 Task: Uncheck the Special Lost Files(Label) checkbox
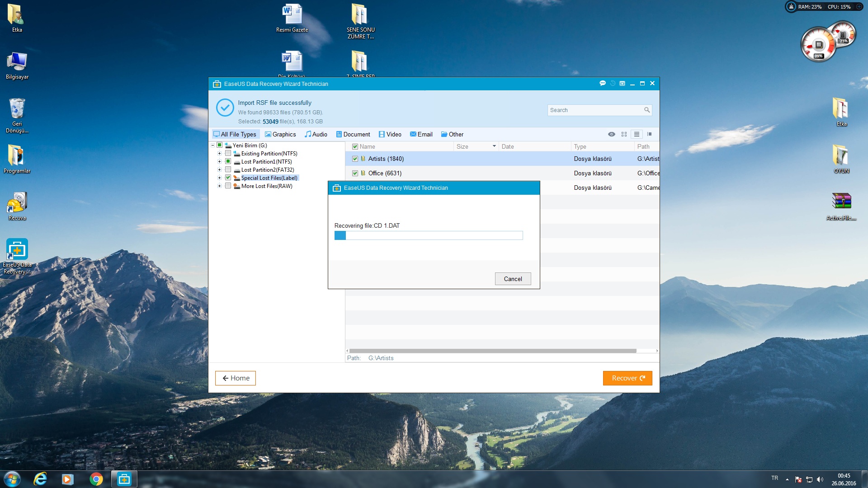pyautogui.click(x=228, y=178)
